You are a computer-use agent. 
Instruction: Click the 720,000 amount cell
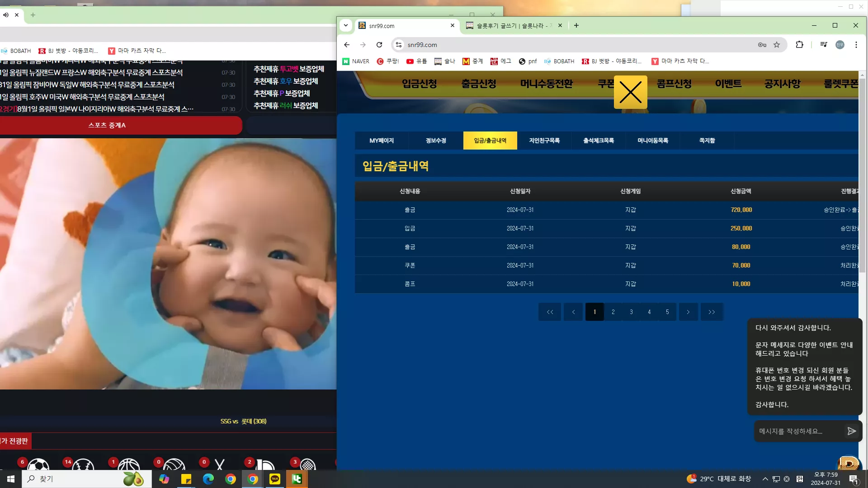741,210
